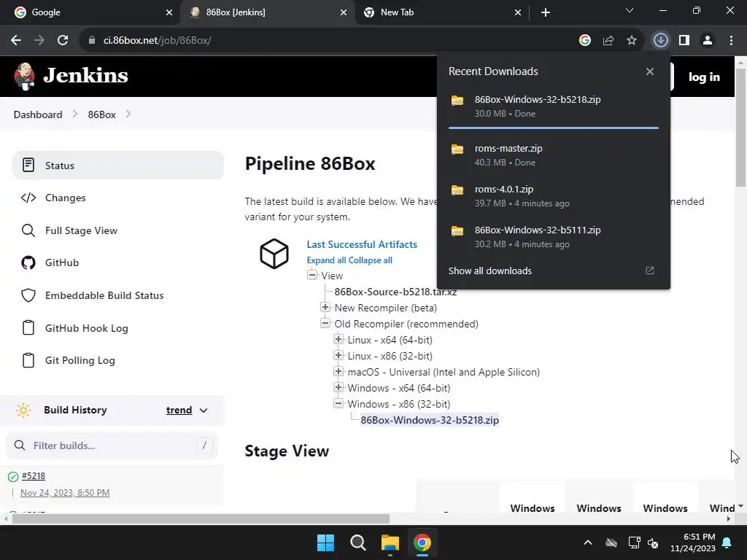Viewport: 747px width, 560px height.
Task: Bookmark this page with the star icon
Action: click(x=631, y=40)
